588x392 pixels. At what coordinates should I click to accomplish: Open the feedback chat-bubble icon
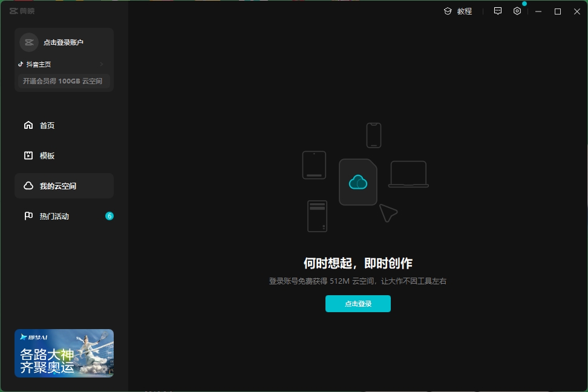coord(498,11)
